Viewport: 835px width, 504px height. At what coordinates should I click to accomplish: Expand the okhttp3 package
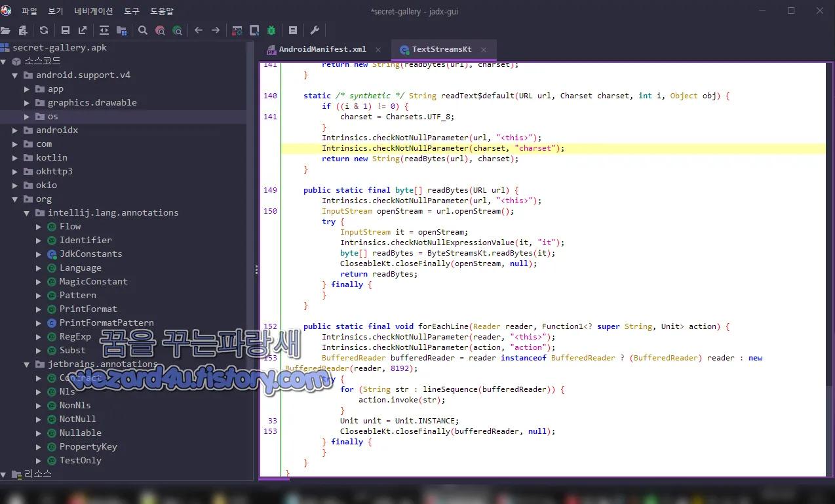tap(15, 172)
